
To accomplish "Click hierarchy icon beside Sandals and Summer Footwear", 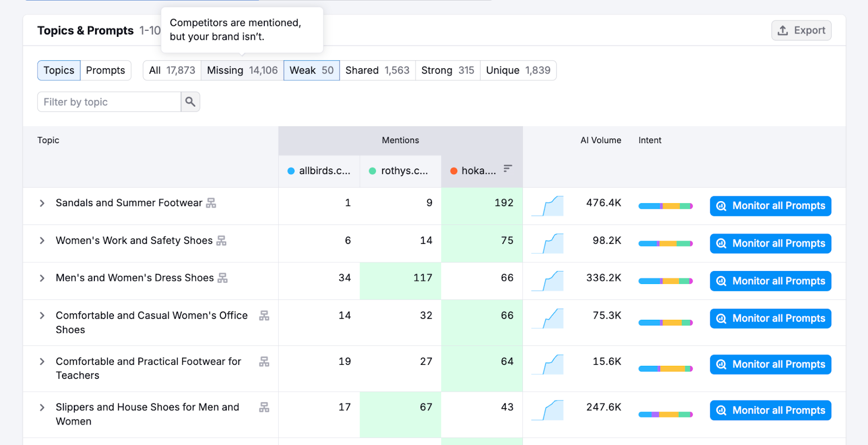I will [211, 203].
